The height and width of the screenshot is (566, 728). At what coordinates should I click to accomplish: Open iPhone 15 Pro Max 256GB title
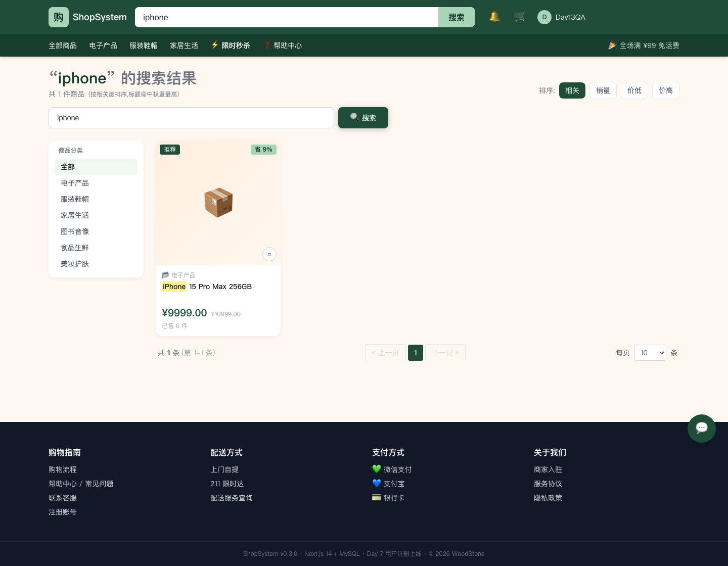coord(207,287)
